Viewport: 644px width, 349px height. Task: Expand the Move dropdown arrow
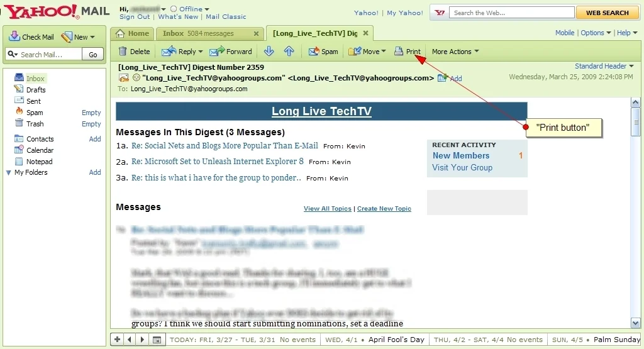384,52
